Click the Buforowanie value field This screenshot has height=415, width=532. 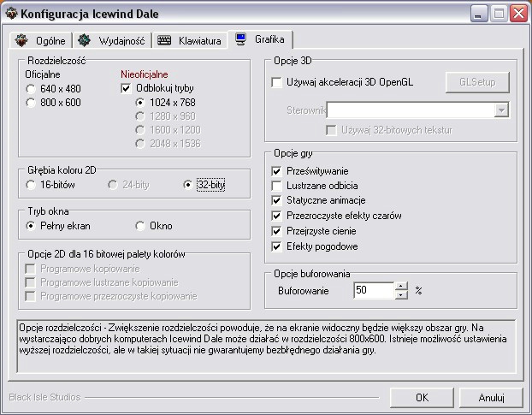tap(374, 290)
